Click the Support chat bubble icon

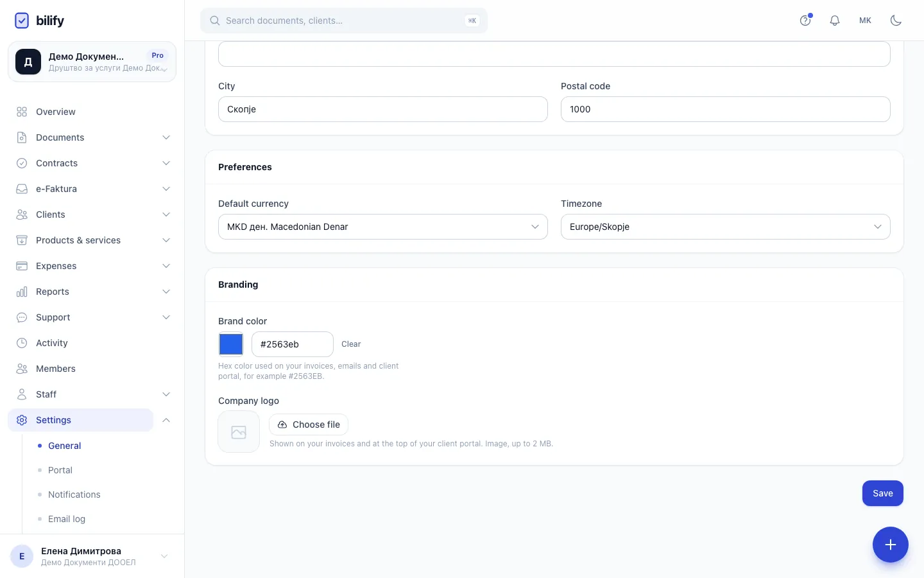tap(22, 317)
